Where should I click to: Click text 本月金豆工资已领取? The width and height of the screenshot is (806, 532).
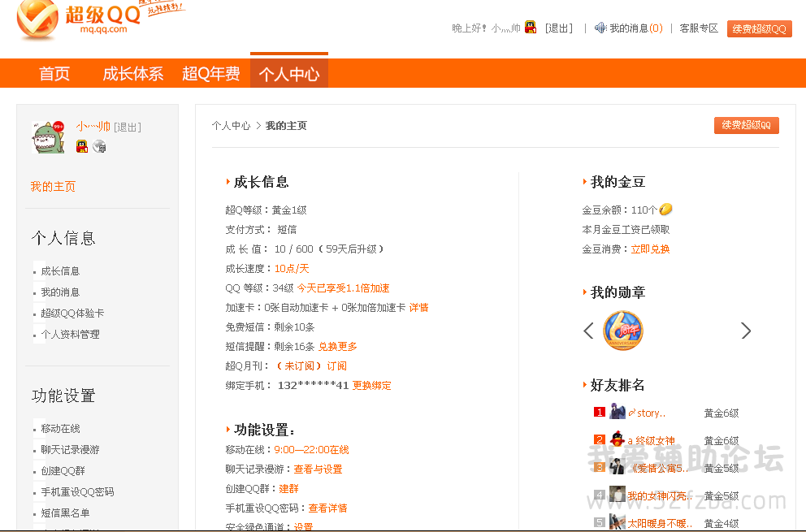626,229
